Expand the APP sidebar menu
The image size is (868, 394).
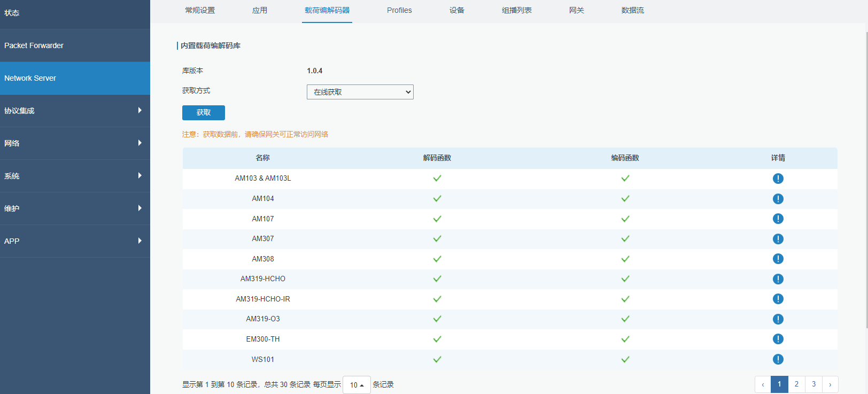75,241
